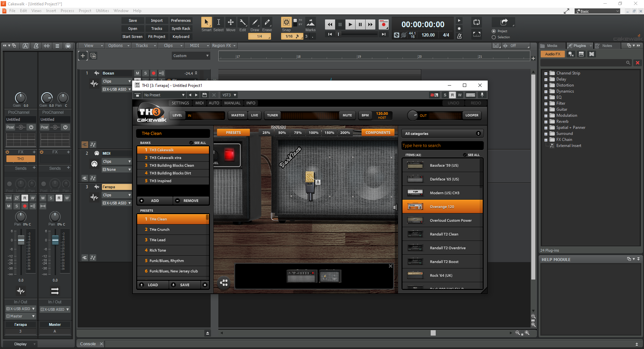
Task: Click ADD bank button in TH3
Action: point(155,201)
